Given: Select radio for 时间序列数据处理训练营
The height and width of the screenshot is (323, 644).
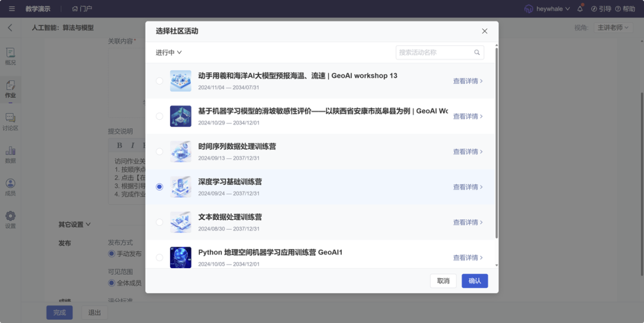Looking at the screenshot, I should pyautogui.click(x=159, y=151).
